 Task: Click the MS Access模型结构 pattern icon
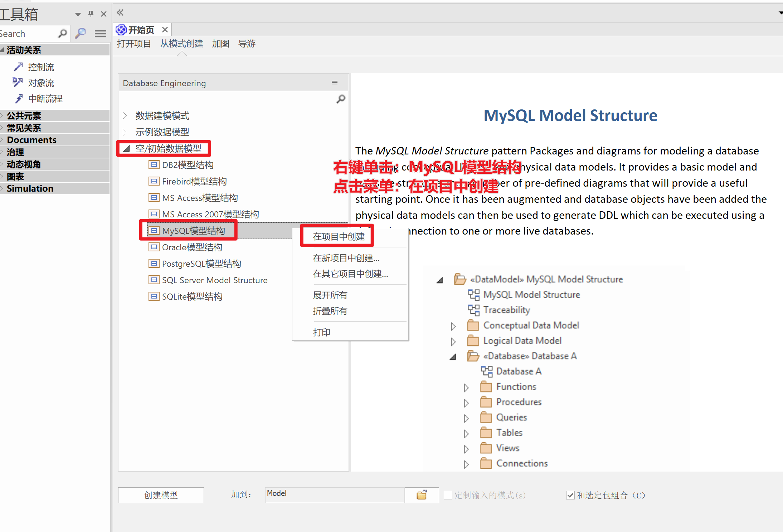(154, 198)
